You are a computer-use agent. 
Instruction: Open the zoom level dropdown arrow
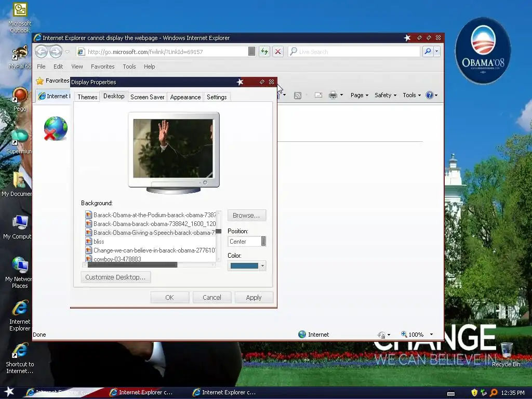pyautogui.click(x=431, y=334)
